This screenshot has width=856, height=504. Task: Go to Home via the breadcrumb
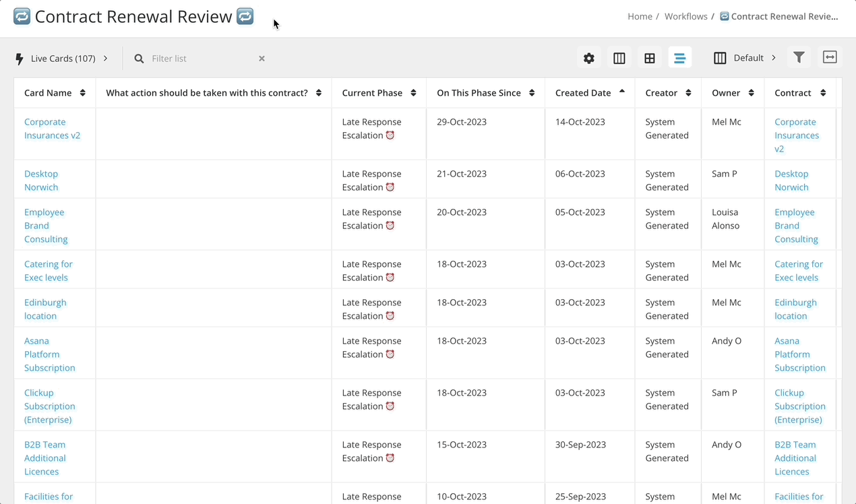(x=640, y=15)
